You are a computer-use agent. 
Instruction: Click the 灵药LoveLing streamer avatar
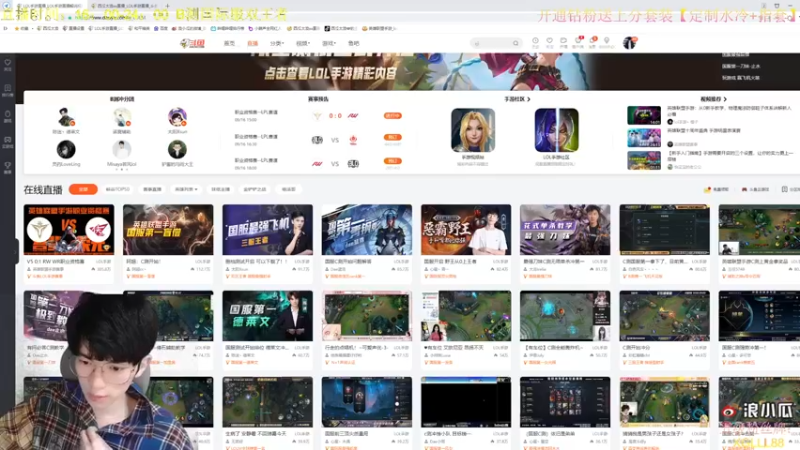[x=66, y=149]
